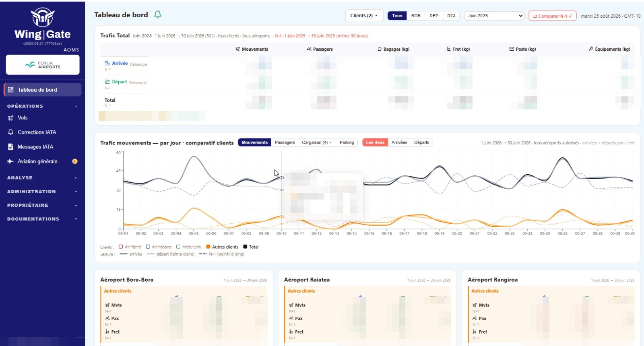
Task: Show only Arrivées in the chart
Action: pyautogui.click(x=399, y=142)
